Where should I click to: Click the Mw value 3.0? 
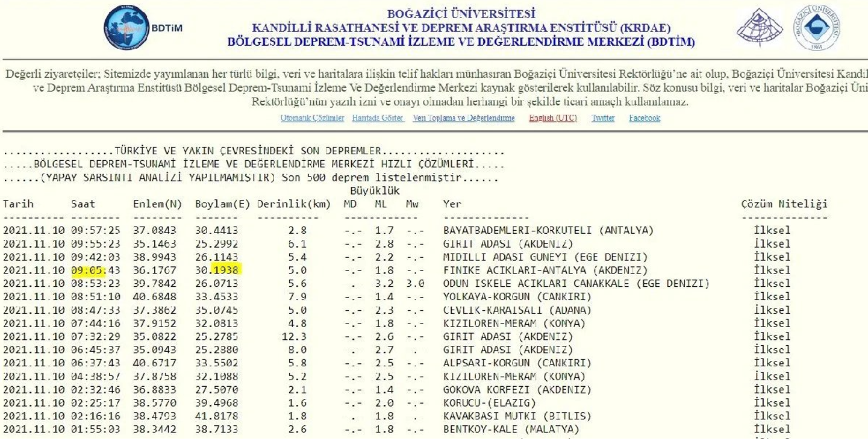(415, 283)
